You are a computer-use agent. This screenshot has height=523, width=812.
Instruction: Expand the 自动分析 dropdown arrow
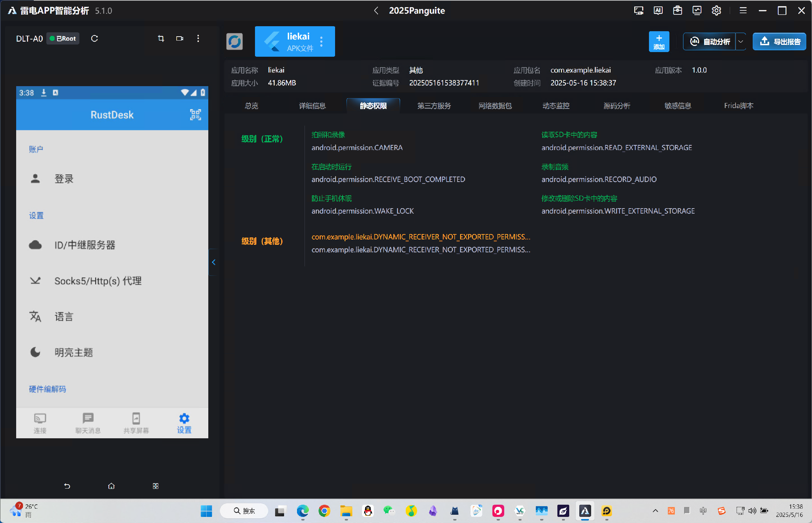(x=741, y=42)
